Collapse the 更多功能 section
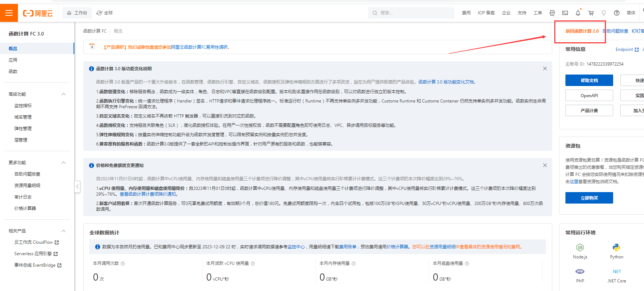Viewport: 644px width, 291px height. [x=64, y=162]
